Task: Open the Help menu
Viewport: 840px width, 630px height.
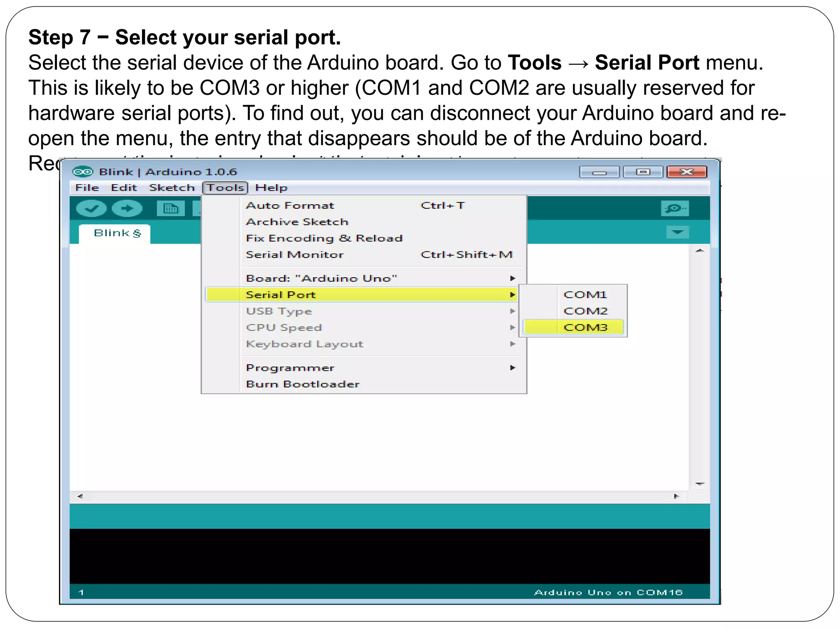Action: [271, 188]
